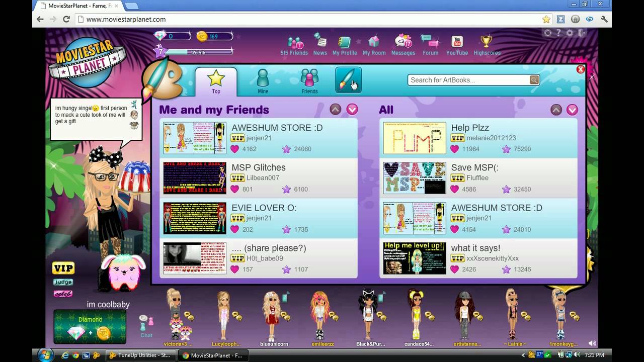This screenshot has height=362, width=644.
Task: Open the create ArtBook paintbrush button
Action: 349,80
